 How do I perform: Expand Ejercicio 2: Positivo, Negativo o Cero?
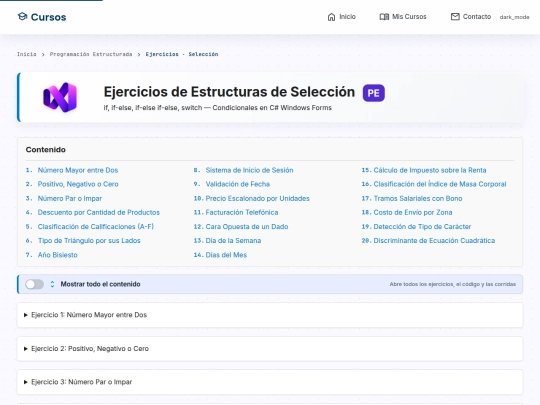(x=270, y=349)
